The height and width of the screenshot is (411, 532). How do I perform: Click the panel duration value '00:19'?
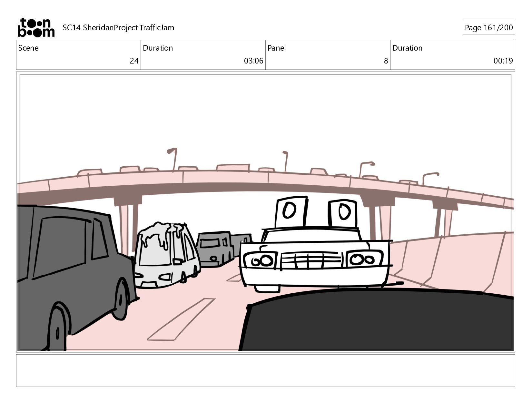point(503,61)
